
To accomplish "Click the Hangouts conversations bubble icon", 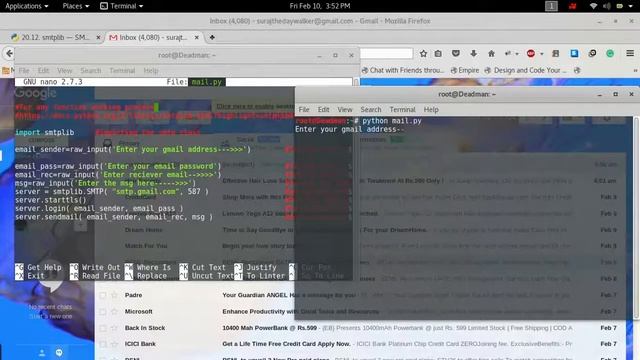I will 59,353.
